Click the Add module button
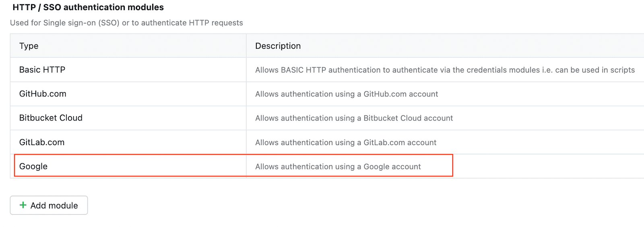This screenshot has height=227, width=644. [x=49, y=205]
